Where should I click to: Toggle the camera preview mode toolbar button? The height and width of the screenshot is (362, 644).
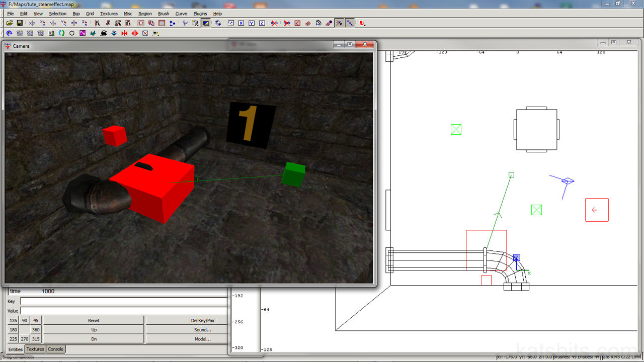206,23
